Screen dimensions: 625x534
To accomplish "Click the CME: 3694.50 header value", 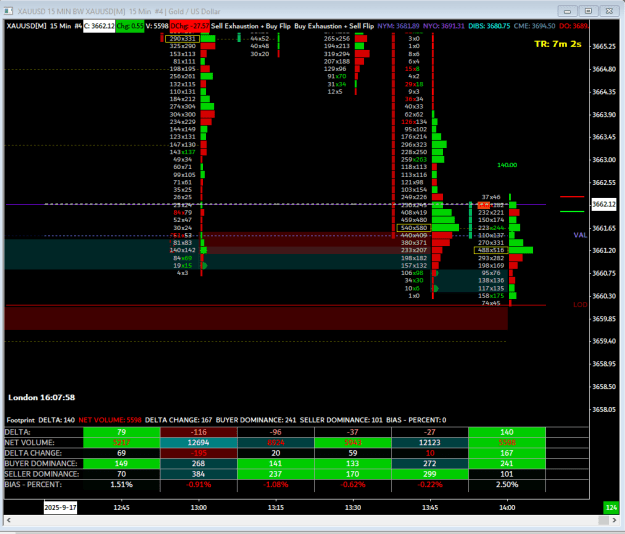I will (x=535, y=26).
